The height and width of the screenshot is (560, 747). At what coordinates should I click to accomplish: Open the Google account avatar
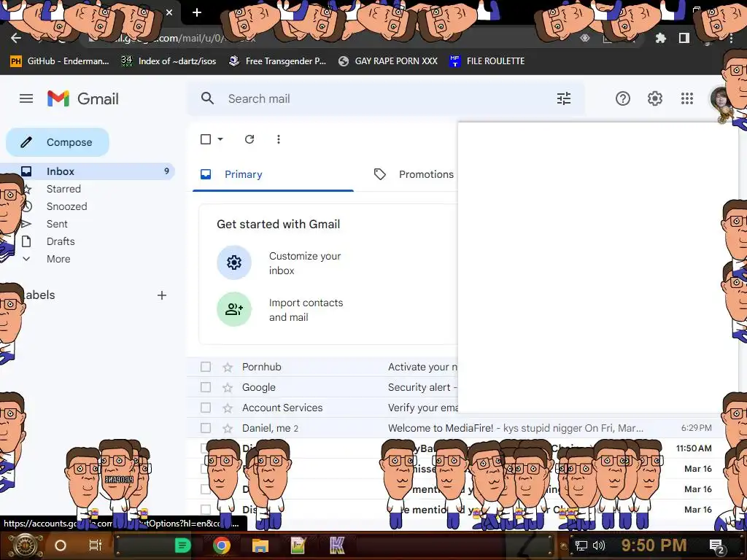[x=719, y=98]
